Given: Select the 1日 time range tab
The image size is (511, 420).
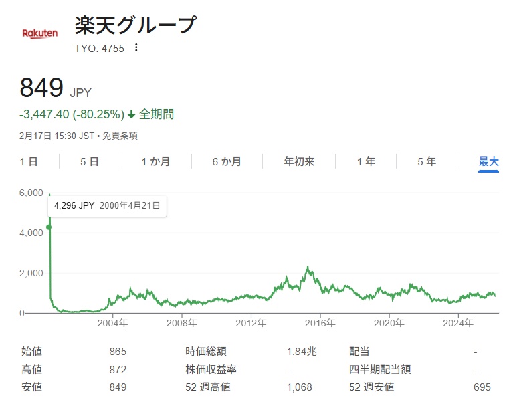Looking at the screenshot, I should (29, 162).
